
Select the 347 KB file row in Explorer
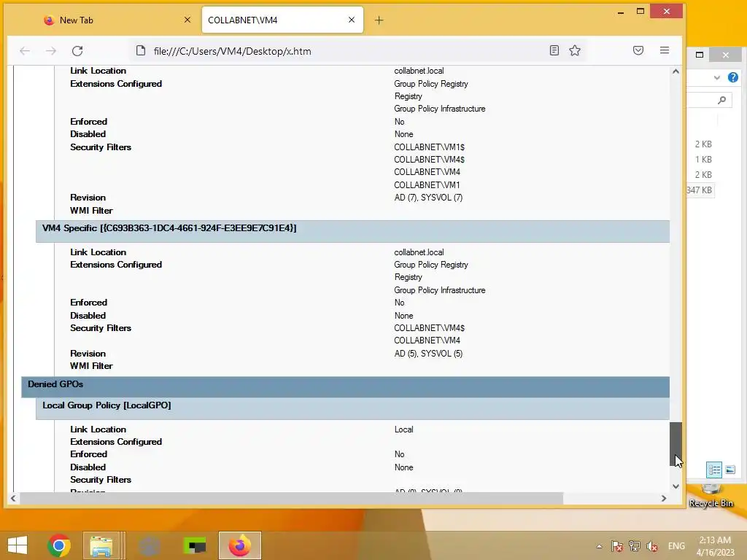(700, 190)
